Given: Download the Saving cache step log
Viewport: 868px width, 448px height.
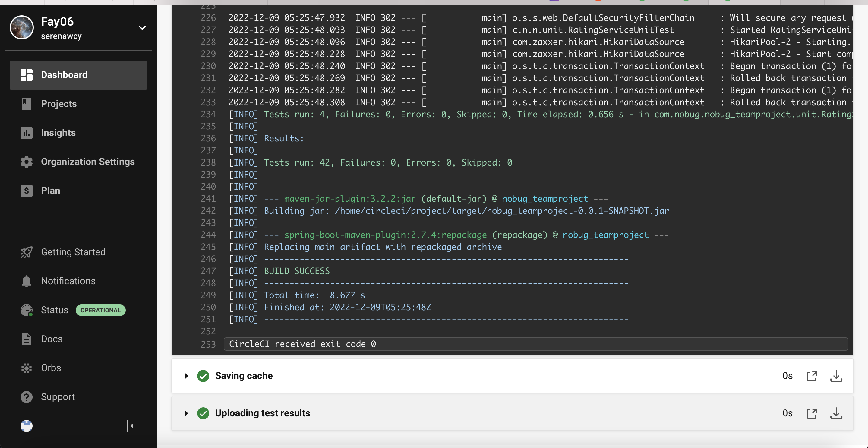Looking at the screenshot, I should click(837, 376).
